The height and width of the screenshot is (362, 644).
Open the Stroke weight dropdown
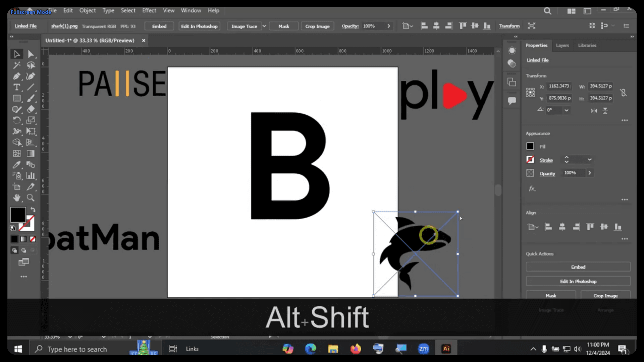pos(590,160)
